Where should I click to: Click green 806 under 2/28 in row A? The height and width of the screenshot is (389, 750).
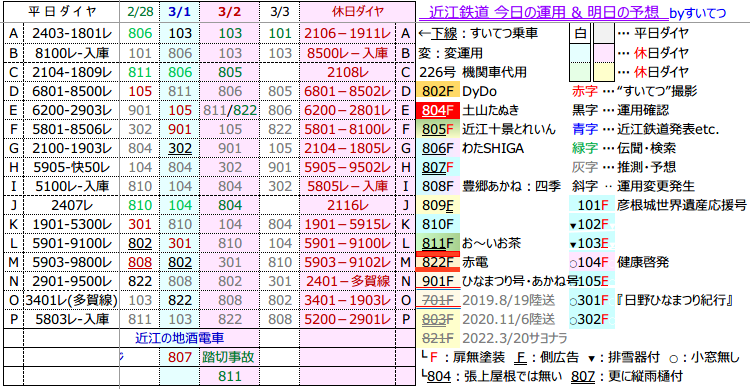(x=140, y=33)
